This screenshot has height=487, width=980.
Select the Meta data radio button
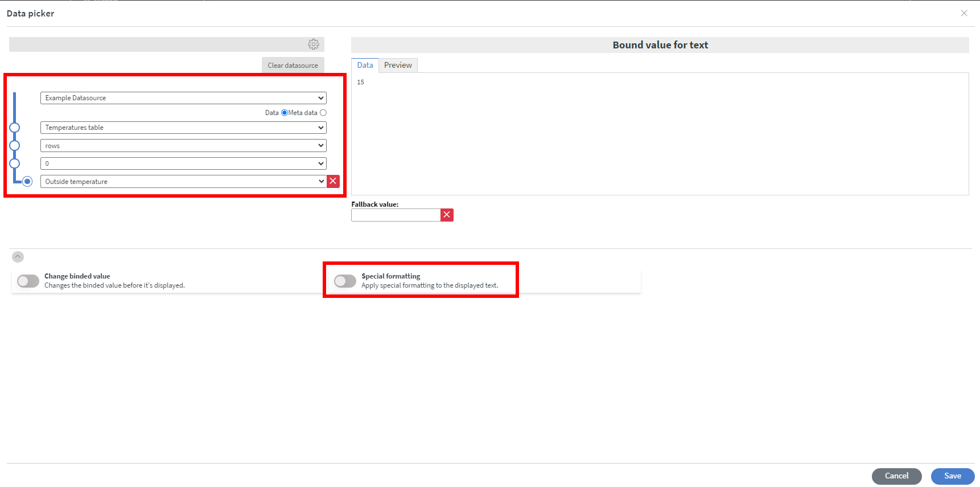tap(323, 113)
